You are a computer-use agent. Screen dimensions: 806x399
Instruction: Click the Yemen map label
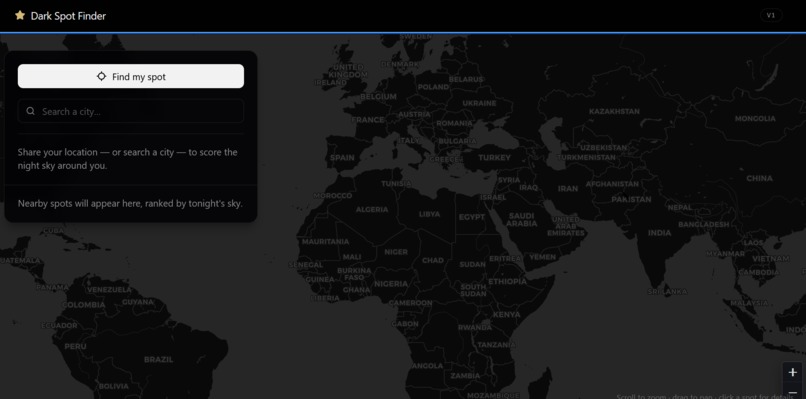point(542,257)
